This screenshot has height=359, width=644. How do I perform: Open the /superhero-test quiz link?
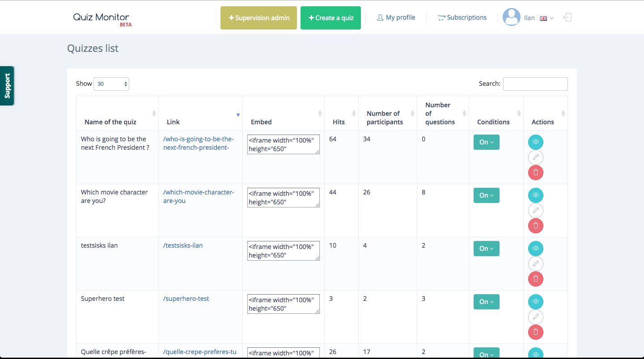186,299
